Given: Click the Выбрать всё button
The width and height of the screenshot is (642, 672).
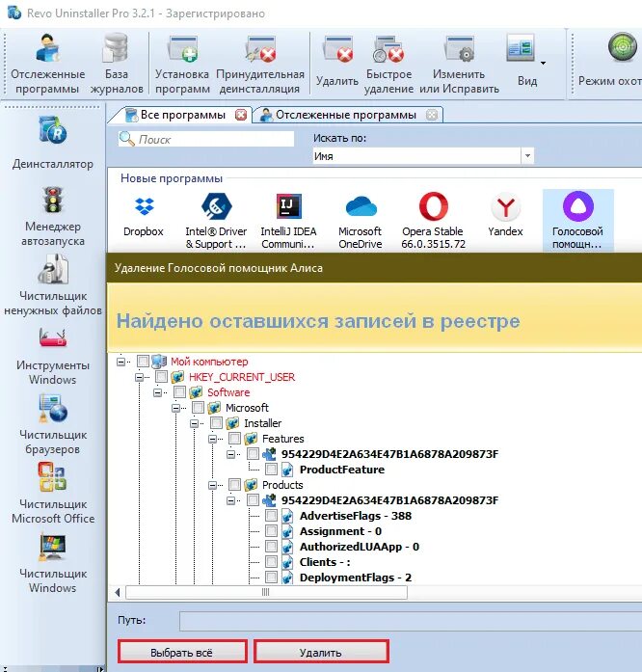Looking at the screenshot, I should tap(182, 652).
